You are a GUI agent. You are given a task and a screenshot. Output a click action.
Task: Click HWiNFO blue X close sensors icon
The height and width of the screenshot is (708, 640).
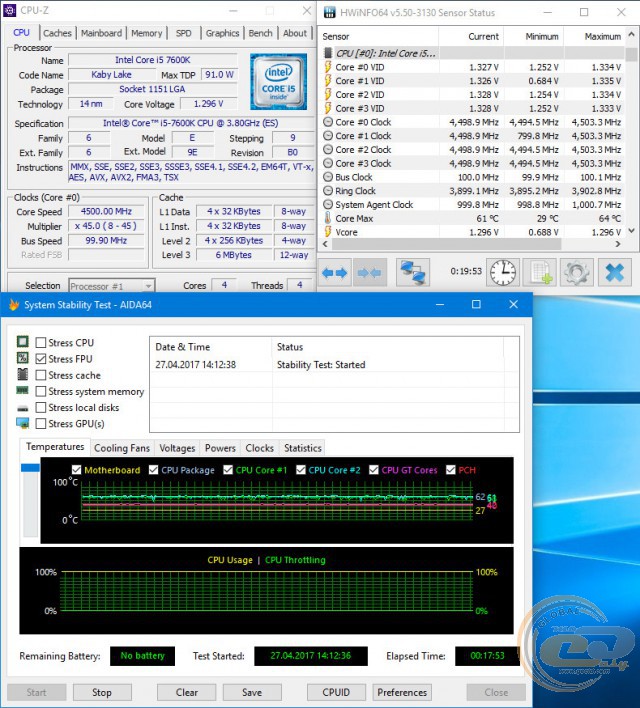click(x=615, y=273)
